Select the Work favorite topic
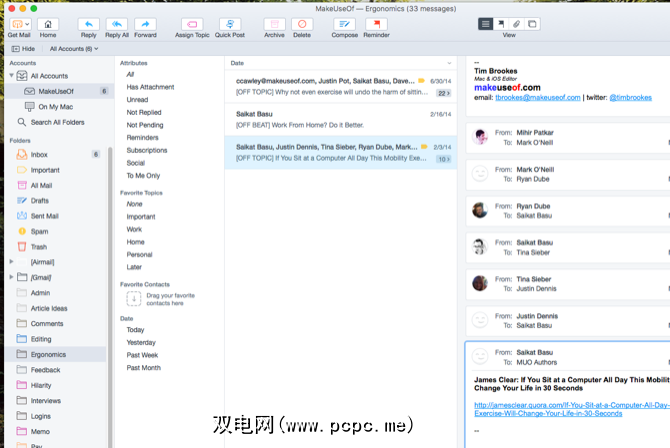Screen dimensions: 670x448 (134, 229)
